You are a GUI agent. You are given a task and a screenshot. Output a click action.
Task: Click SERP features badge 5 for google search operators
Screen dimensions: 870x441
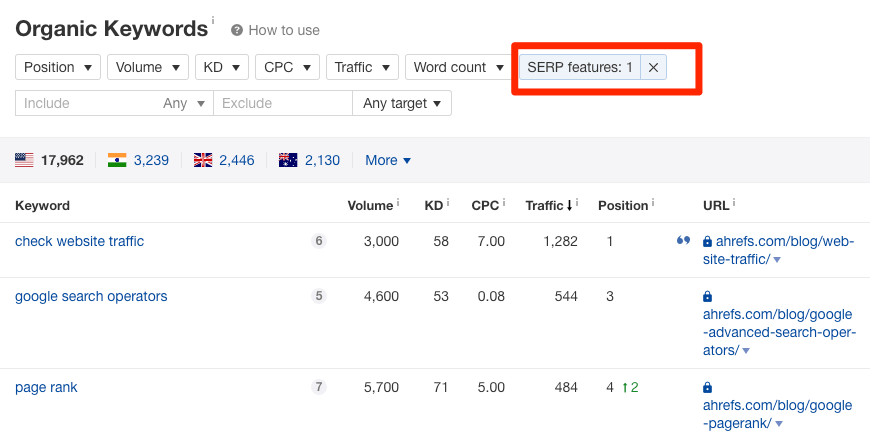click(x=319, y=296)
